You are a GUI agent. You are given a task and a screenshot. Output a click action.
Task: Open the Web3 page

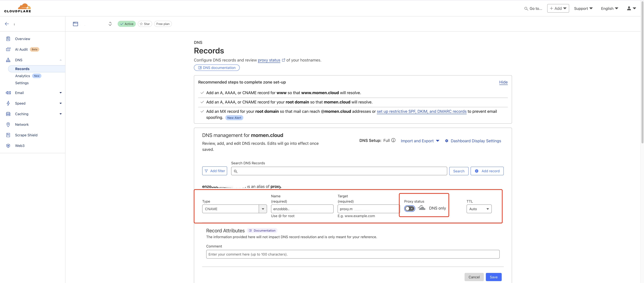click(x=20, y=146)
